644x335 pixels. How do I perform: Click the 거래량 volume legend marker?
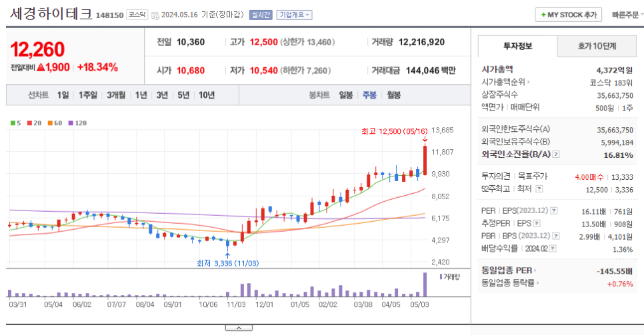441,276
